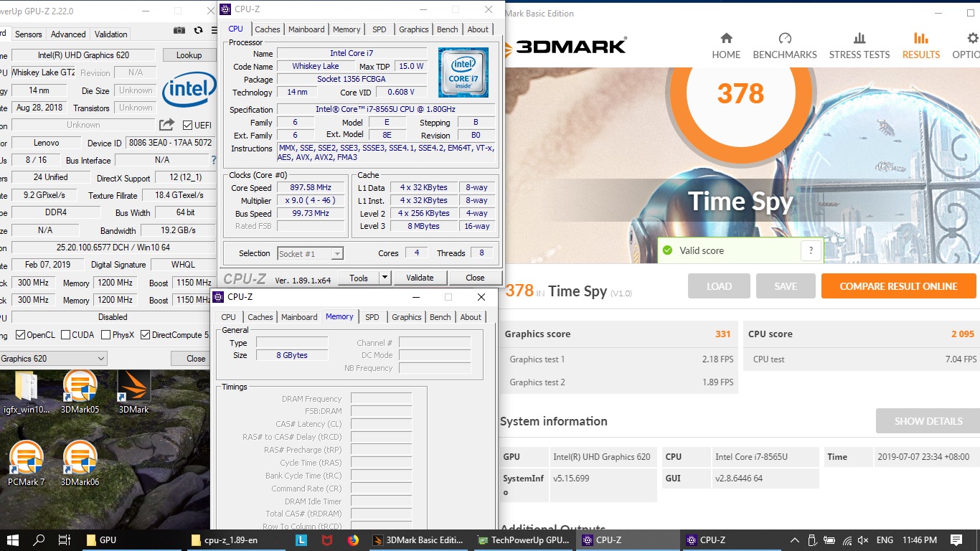Open the 3DMark05 desktop shortcut
The height and width of the screenshot is (551, 980).
[x=80, y=393]
